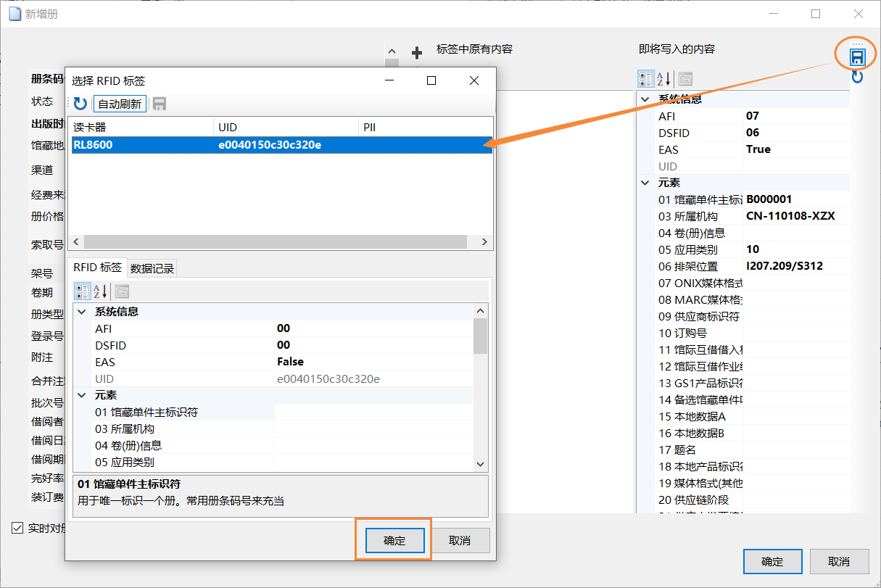
Task: Switch to the 数据记录 tab
Action: (152, 269)
